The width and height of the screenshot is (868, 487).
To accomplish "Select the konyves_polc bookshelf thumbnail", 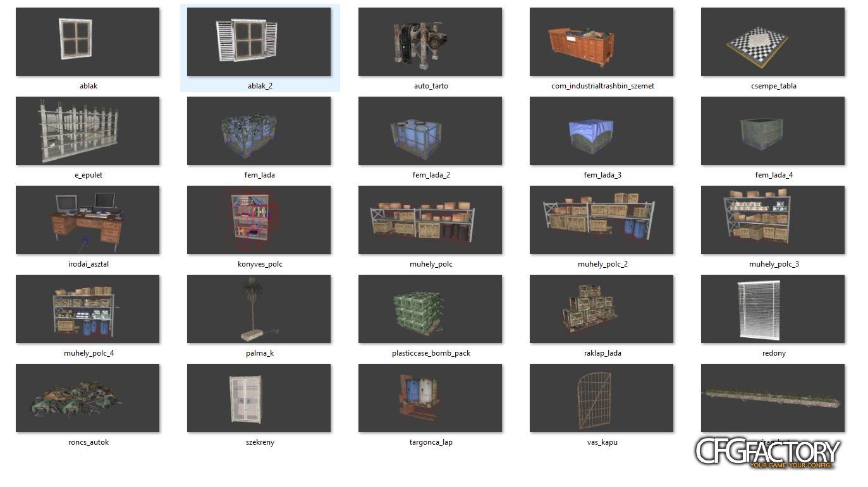I will coord(259,220).
